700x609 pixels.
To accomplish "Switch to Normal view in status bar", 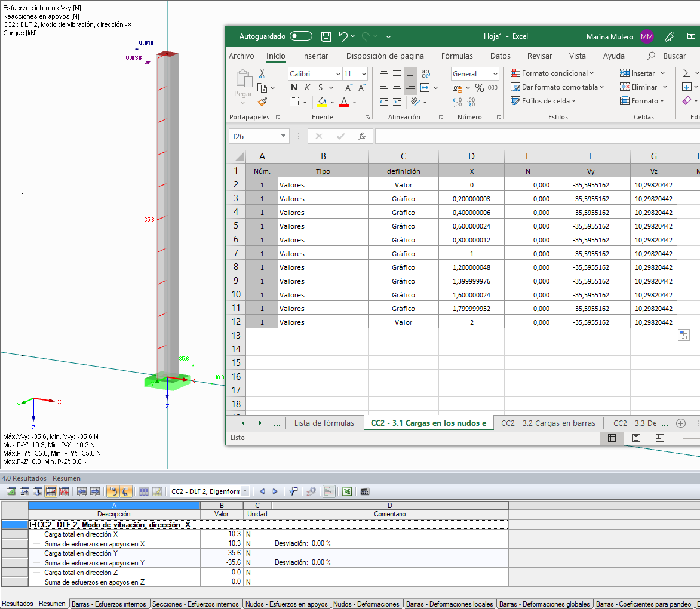I will coord(612,438).
